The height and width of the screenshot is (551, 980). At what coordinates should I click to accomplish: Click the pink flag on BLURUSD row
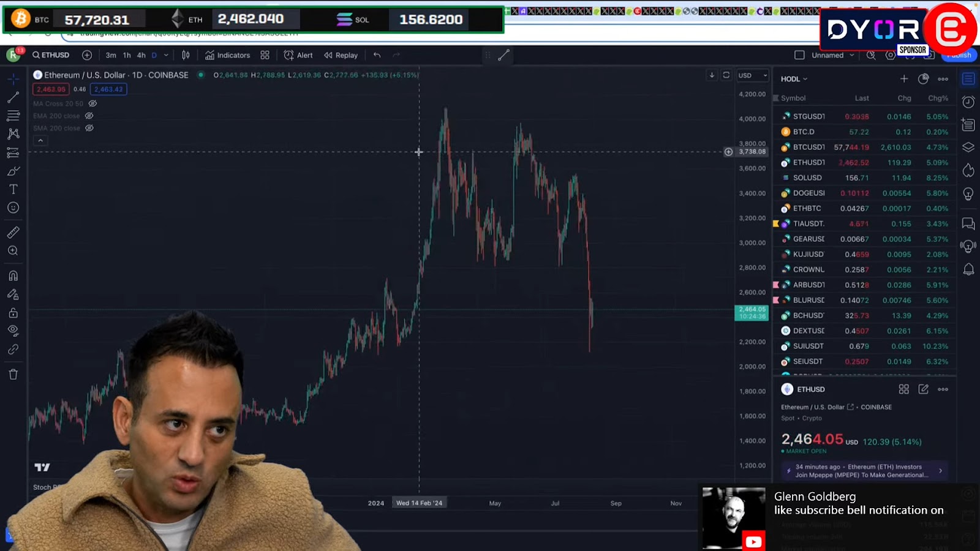pos(776,300)
